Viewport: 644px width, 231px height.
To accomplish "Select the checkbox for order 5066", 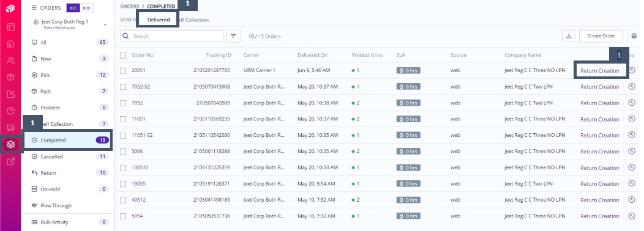I will click(x=123, y=152).
